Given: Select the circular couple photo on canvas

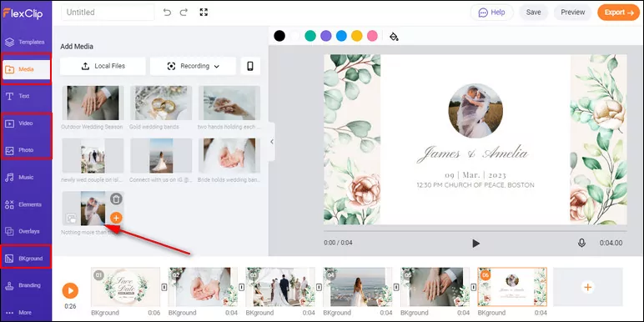Looking at the screenshot, I should point(475,110).
